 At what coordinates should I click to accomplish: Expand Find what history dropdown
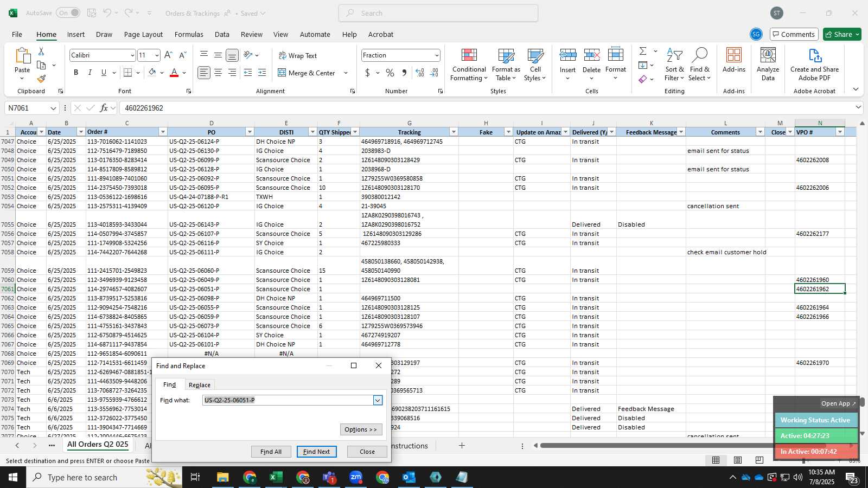point(378,400)
